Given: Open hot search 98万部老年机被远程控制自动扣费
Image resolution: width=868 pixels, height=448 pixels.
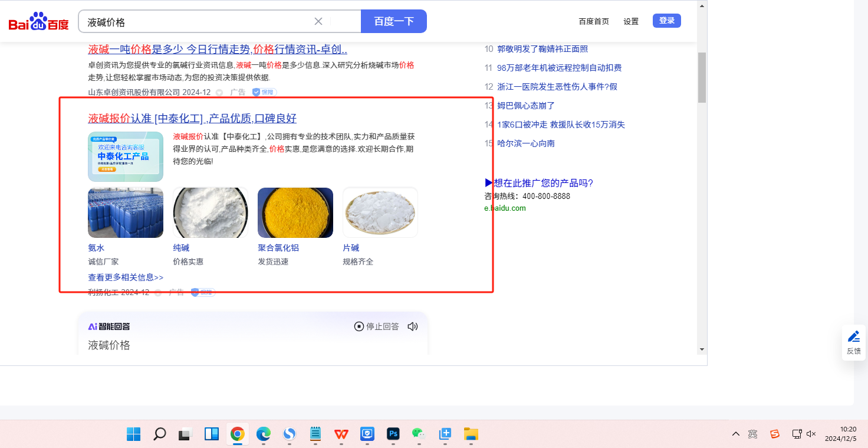Looking at the screenshot, I should 560,68.
